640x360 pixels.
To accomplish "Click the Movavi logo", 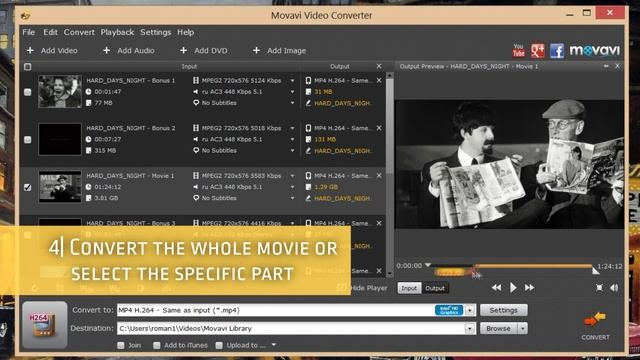I will tap(595, 51).
